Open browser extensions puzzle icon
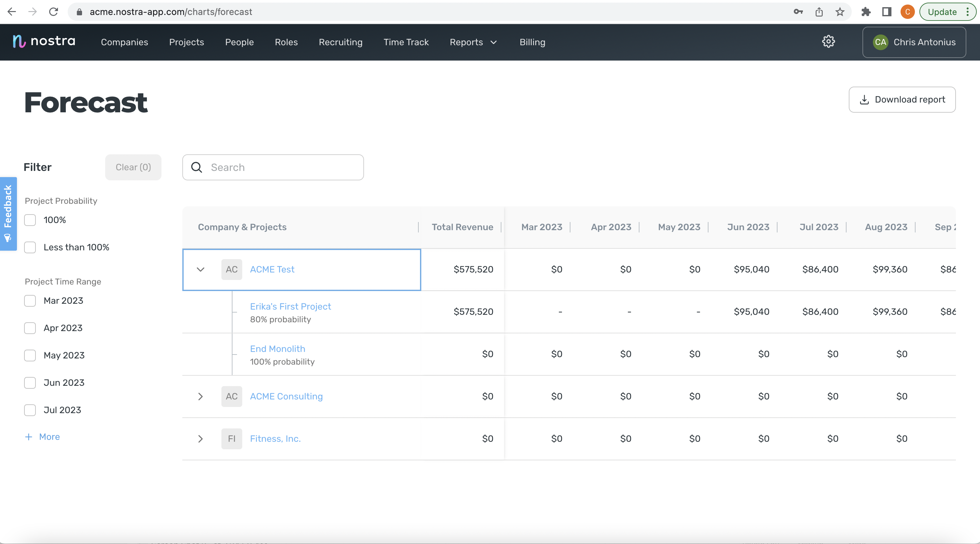Image resolution: width=980 pixels, height=544 pixels. coord(866,12)
